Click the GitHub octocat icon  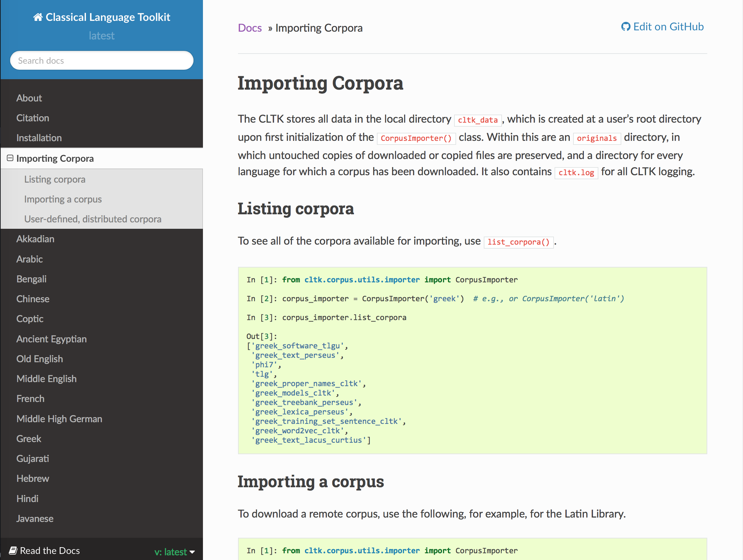(x=625, y=27)
